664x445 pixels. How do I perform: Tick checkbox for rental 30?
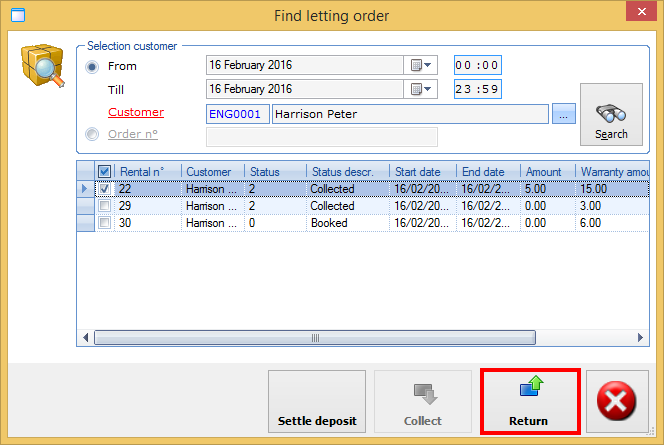click(x=105, y=223)
